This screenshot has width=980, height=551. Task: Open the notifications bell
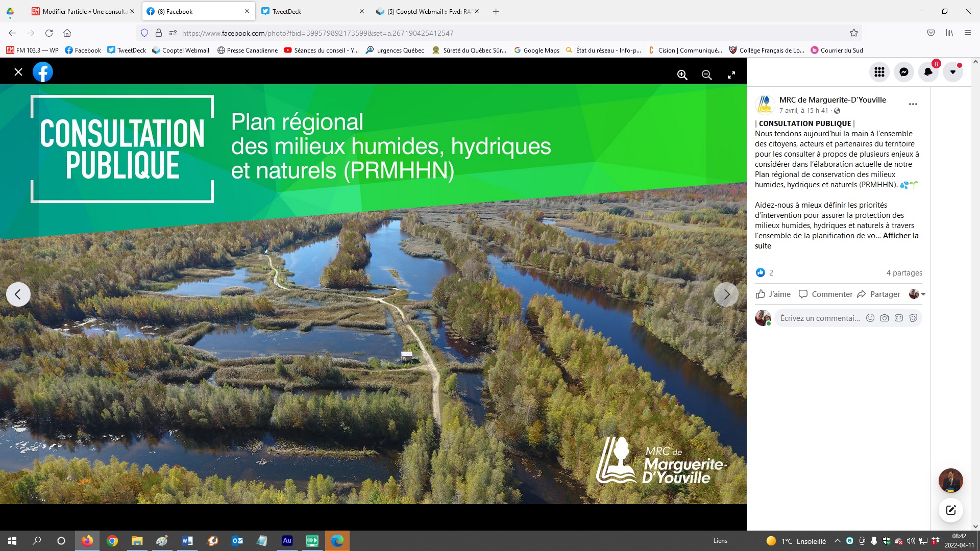click(x=928, y=72)
